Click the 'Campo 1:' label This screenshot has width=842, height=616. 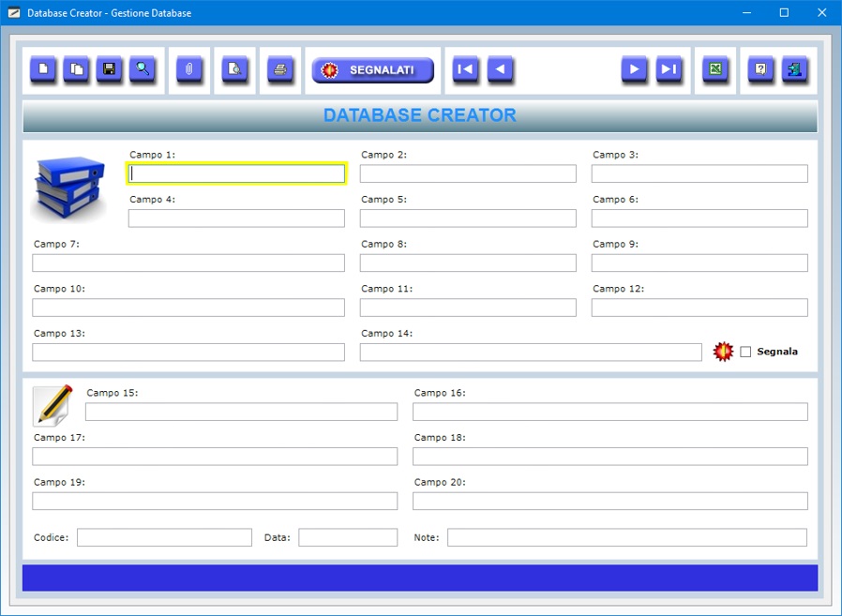[x=153, y=155]
